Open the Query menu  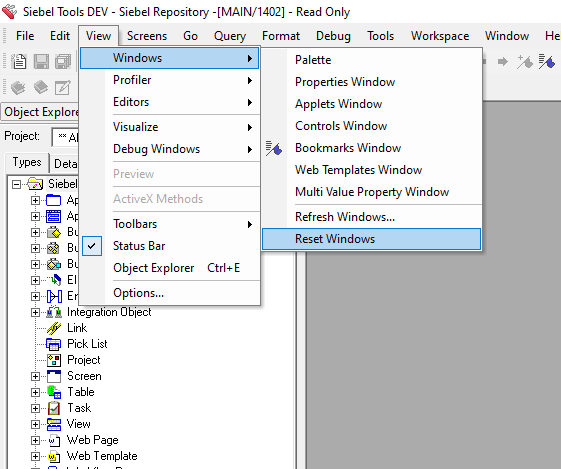(x=230, y=36)
